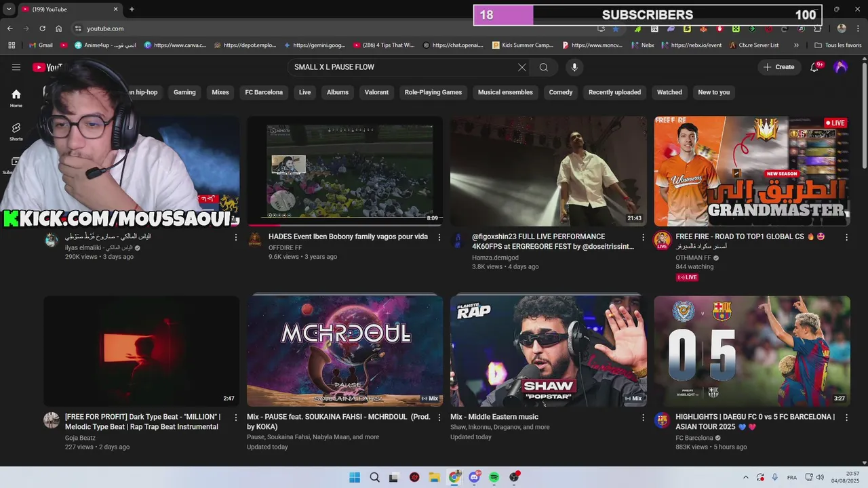Open Discord from the taskbar

(x=474, y=477)
